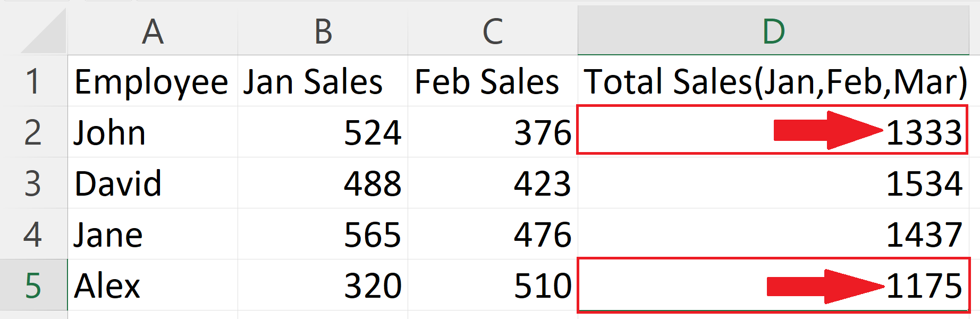The image size is (980, 319).
Task: Select David's Feb sales value 423
Action: coord(492,183)
